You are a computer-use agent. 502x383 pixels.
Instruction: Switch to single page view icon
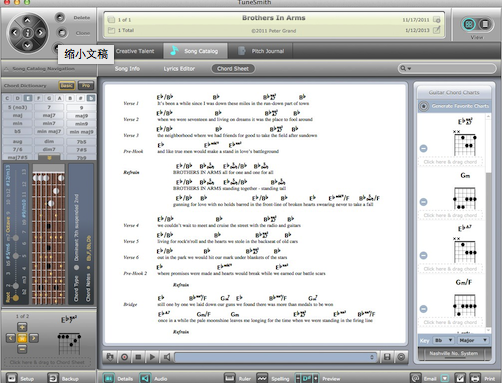click(x=485, y=24)
